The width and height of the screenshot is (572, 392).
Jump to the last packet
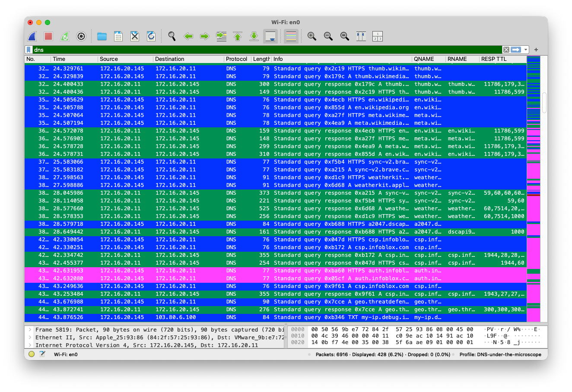coord(254,37)
